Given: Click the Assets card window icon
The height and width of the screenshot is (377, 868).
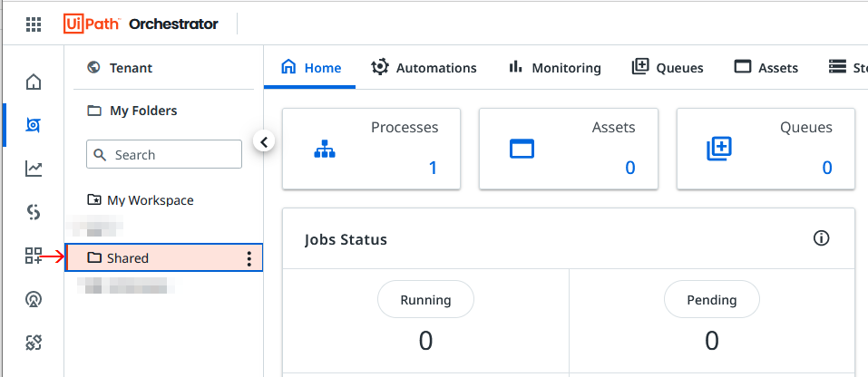Looking at the screenshot, I should 522,149.
